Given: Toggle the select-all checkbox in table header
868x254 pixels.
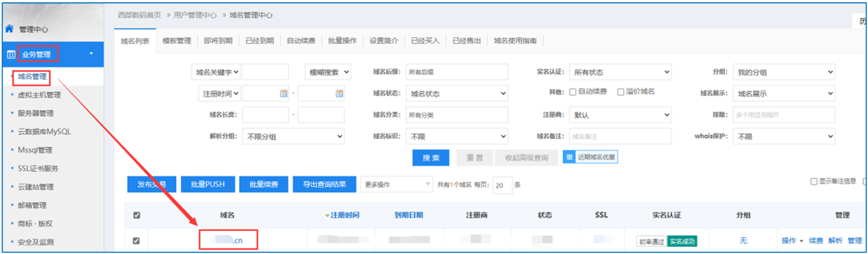Looking at the screenshot, I should click(137, 215).
